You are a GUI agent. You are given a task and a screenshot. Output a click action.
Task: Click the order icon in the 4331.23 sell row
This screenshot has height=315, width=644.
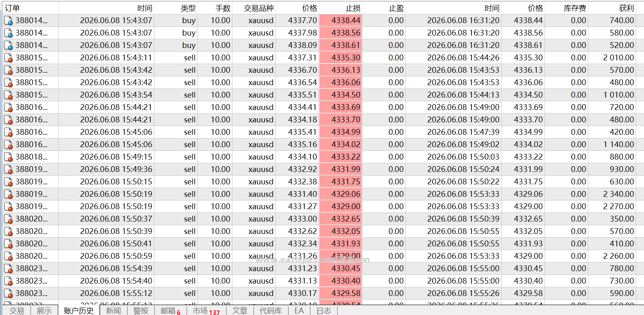(8, 268)
